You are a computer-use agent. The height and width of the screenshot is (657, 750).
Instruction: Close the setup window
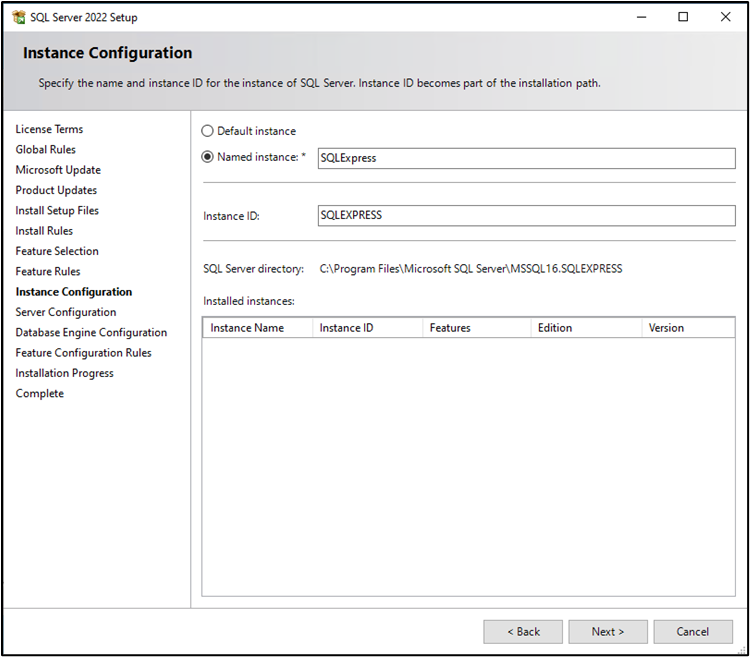click(725, 17)
